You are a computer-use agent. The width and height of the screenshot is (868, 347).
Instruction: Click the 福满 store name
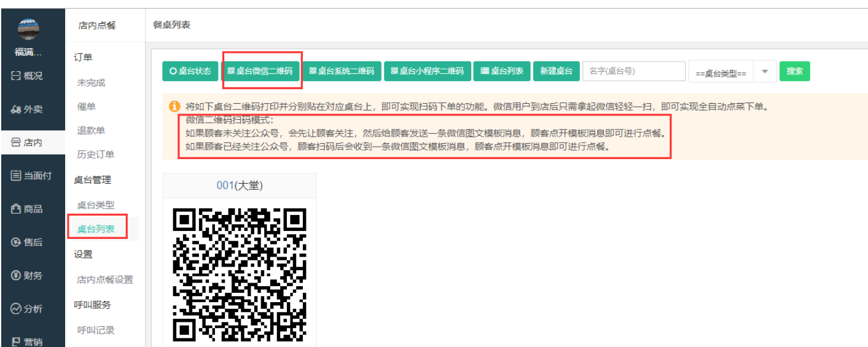(28, 52)
